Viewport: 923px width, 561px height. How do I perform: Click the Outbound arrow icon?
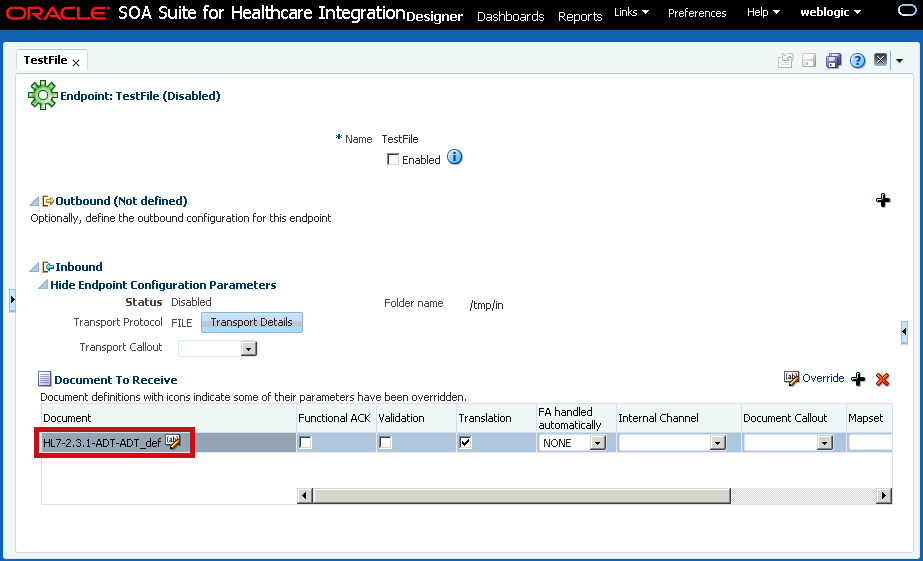[x=48, y=201]
